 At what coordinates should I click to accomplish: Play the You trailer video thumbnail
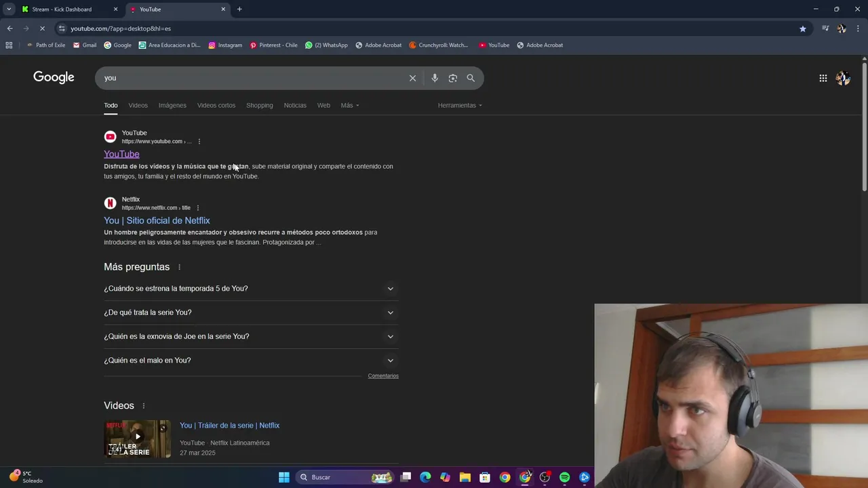coord(137,439)
